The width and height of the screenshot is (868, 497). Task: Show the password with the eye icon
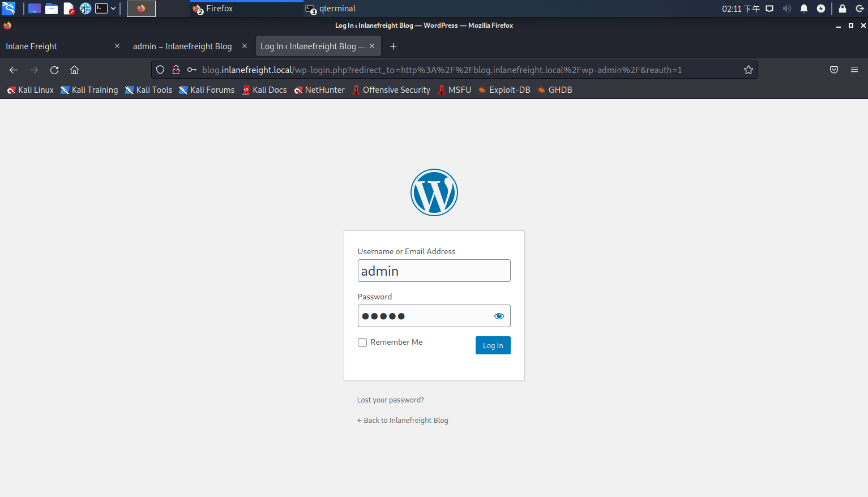click(x=499, y=316)
